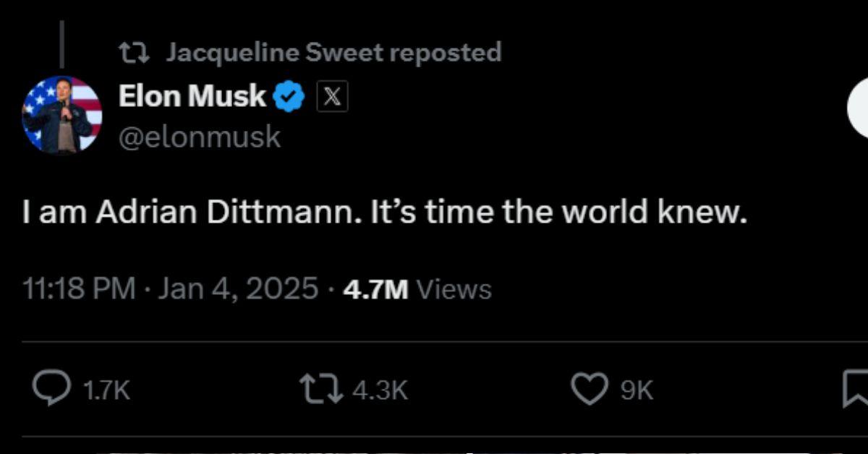Toggle like on the tweet with the heart
Screen dimensions: 868x454
point(590,389)
